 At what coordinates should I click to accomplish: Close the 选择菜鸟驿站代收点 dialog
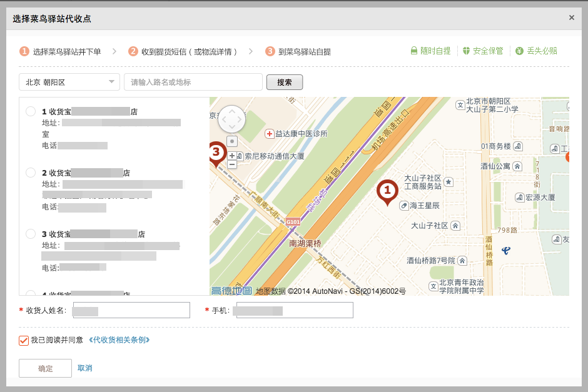pyautogui.click(x=571, y=18)
